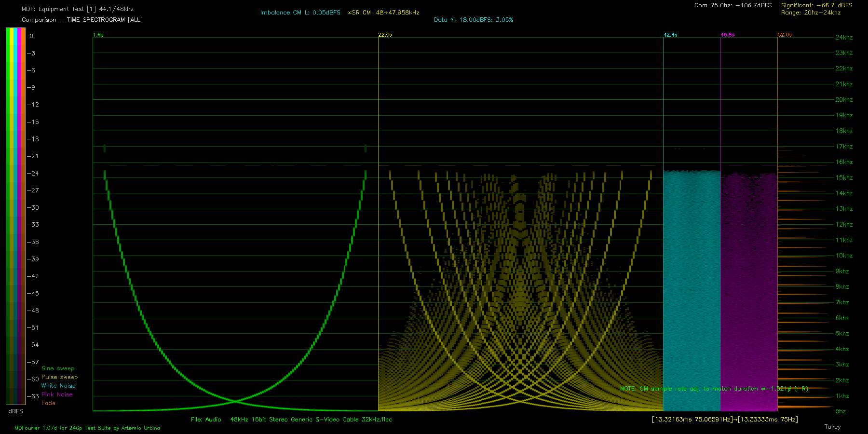The width and height of the screenshot is (868, 434).
Task: Select the Pink Noise legend entry
Action: (57, 394)
